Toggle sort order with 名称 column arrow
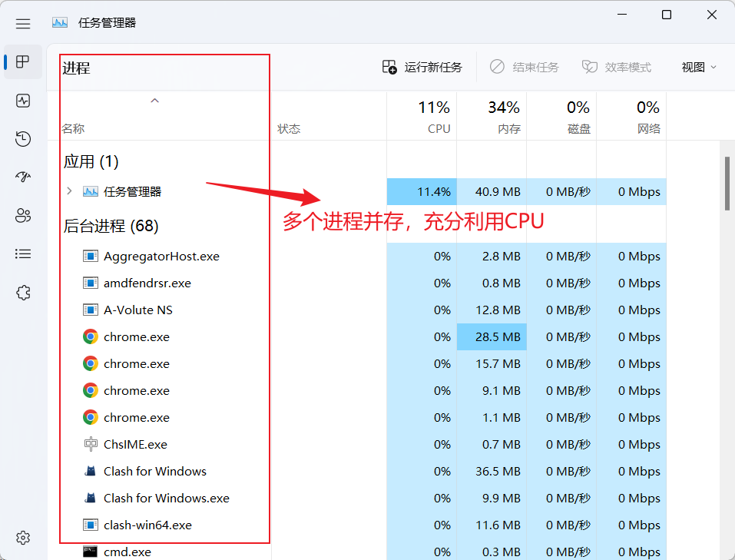 [154, 101]
